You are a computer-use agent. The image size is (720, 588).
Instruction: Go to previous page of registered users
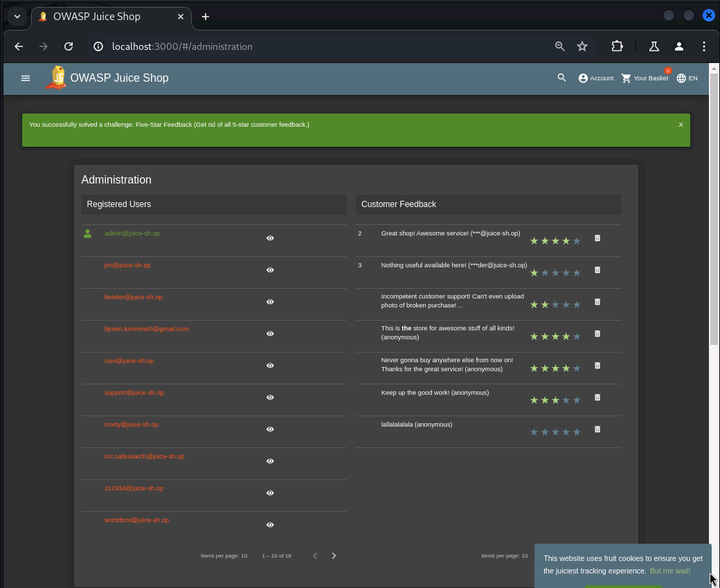point(315,556)
